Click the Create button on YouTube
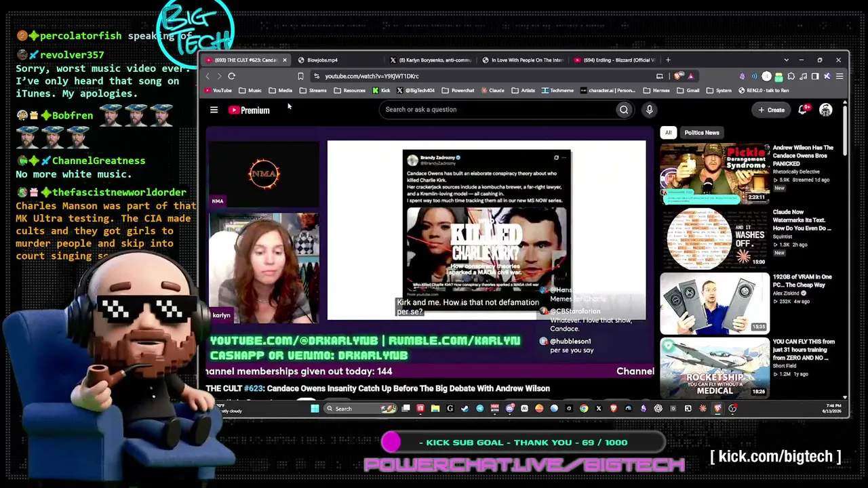Screen dimensions: 868x488 point(771,110)
